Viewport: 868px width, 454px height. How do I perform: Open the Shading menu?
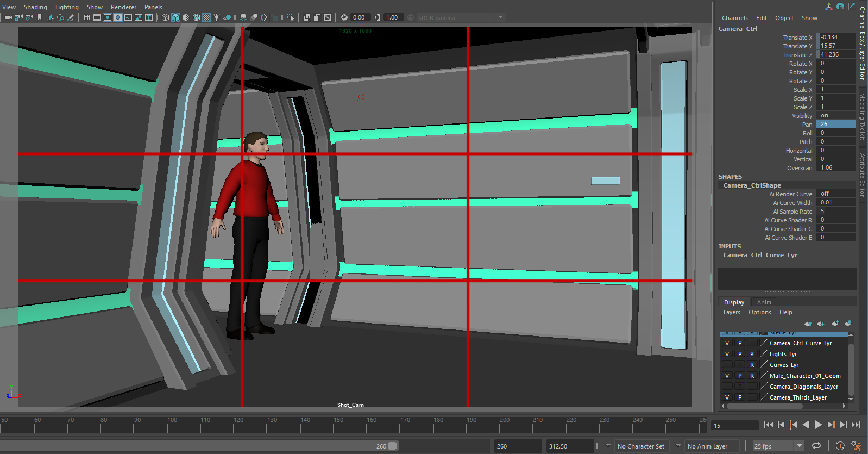click(35, 7)
